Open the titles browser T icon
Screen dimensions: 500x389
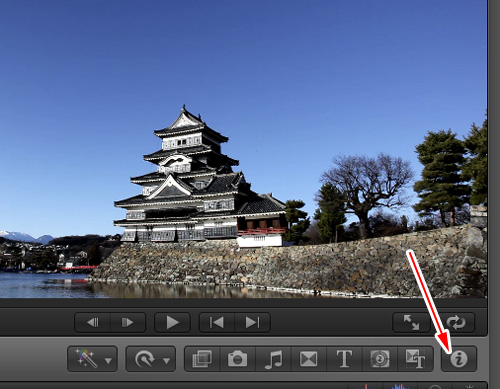[344, 359]
